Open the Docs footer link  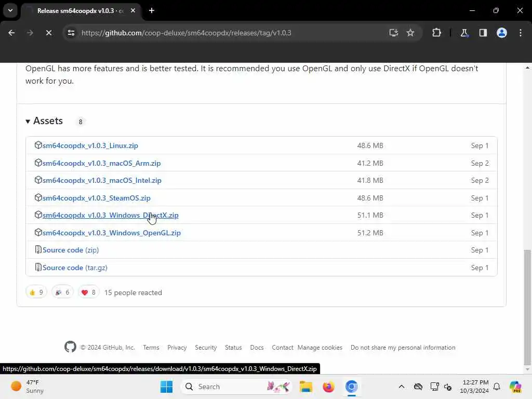pos(257,348)
